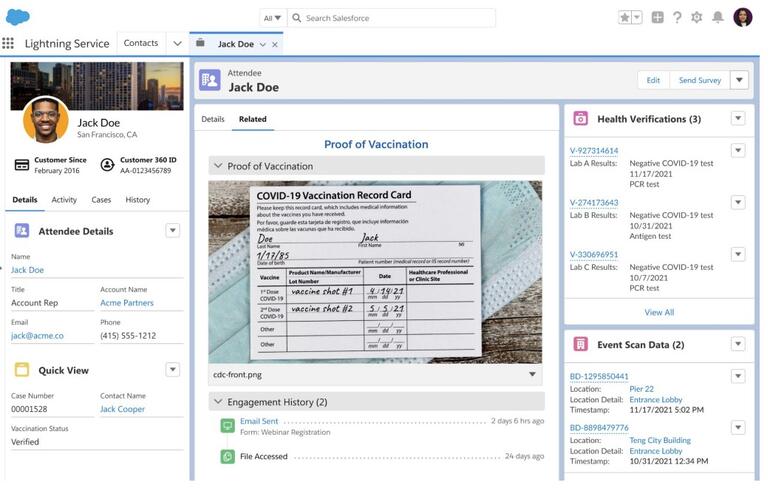Click the Email Sent link
This screenshot has height=488, width=770.
(259, 421)
